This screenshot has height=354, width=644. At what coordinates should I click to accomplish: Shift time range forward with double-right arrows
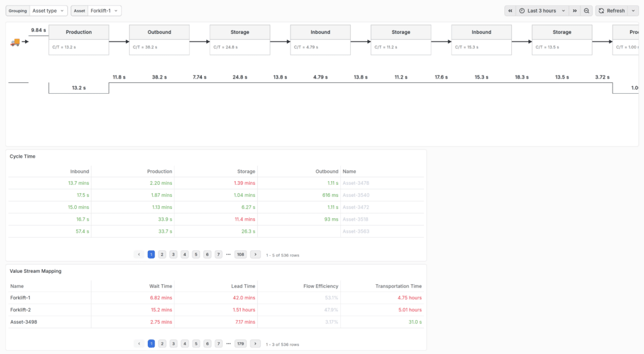pyautogui.click(x=575, y=11)
